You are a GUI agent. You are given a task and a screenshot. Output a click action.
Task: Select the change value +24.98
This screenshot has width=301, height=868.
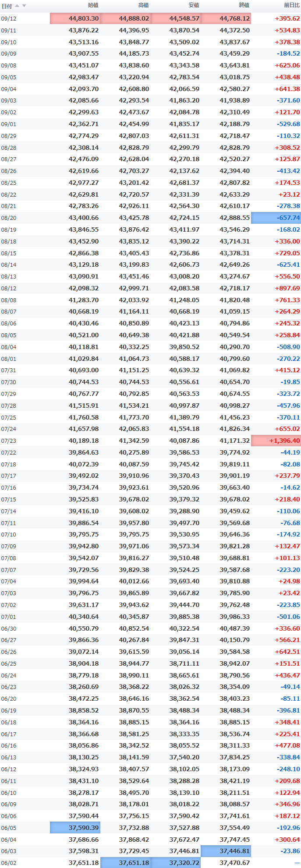[x=289, y=581]
